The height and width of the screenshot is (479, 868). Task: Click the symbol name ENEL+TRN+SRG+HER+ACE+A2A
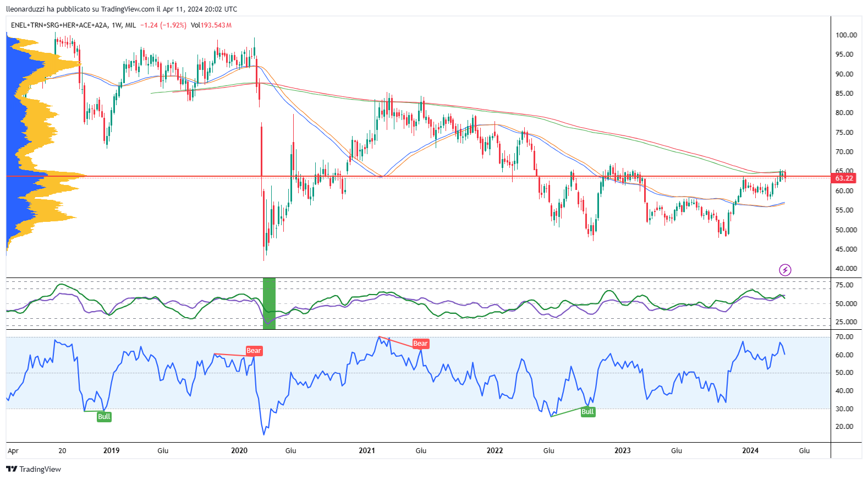pyautogui.click(x=59, y=25)
